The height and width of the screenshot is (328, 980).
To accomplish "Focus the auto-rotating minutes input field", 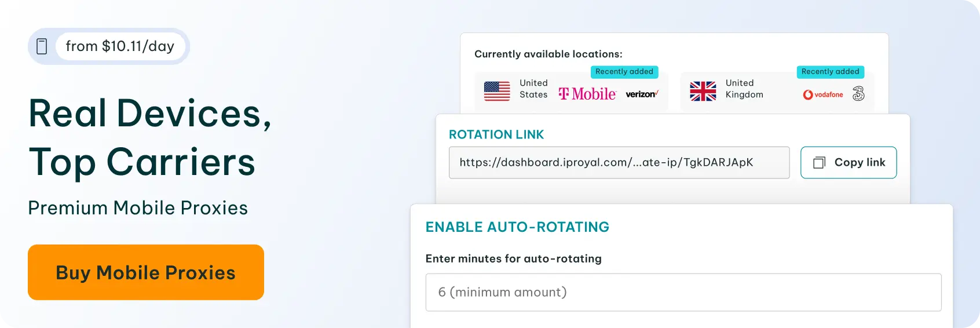I will coord(683,292).
